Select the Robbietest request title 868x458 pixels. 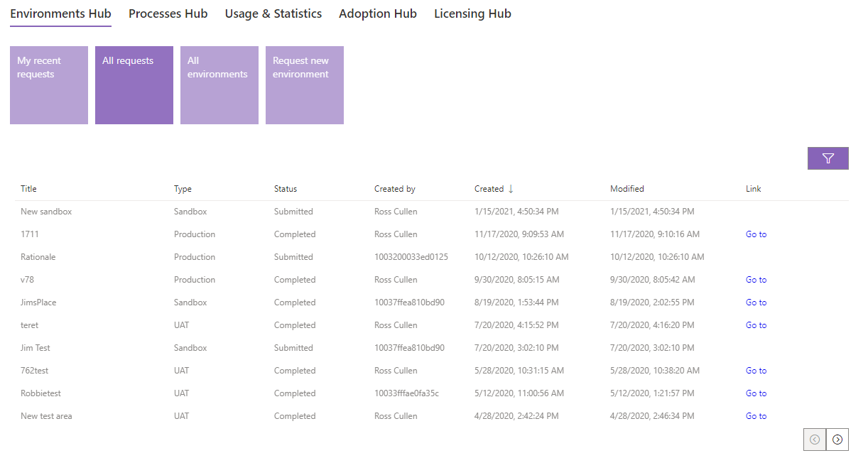tap(40, 393)
